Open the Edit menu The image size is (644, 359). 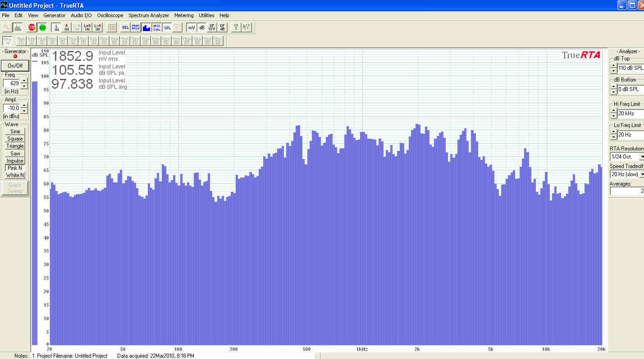18,15
